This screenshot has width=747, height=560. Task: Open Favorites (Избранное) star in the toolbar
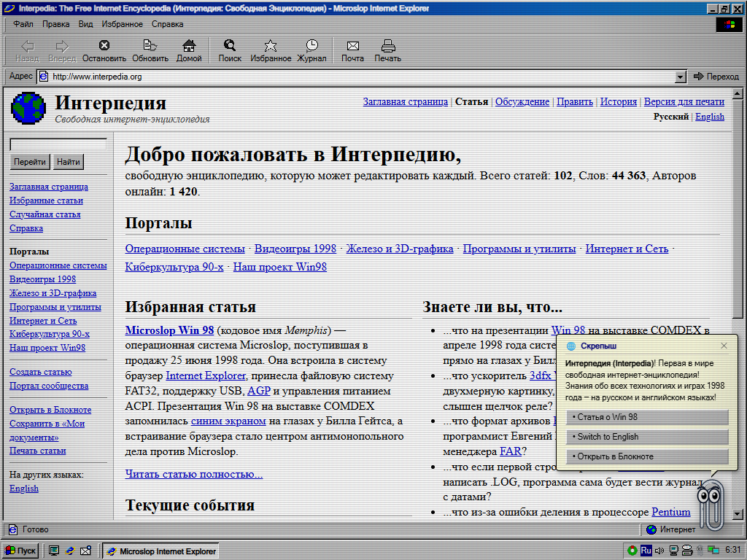(x=271, y=51)
